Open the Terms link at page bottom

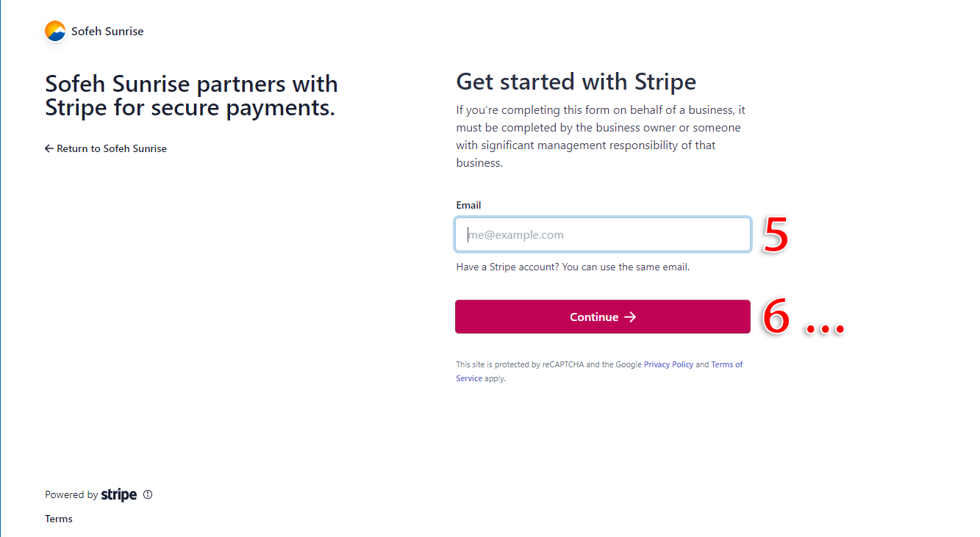(59, 519)
